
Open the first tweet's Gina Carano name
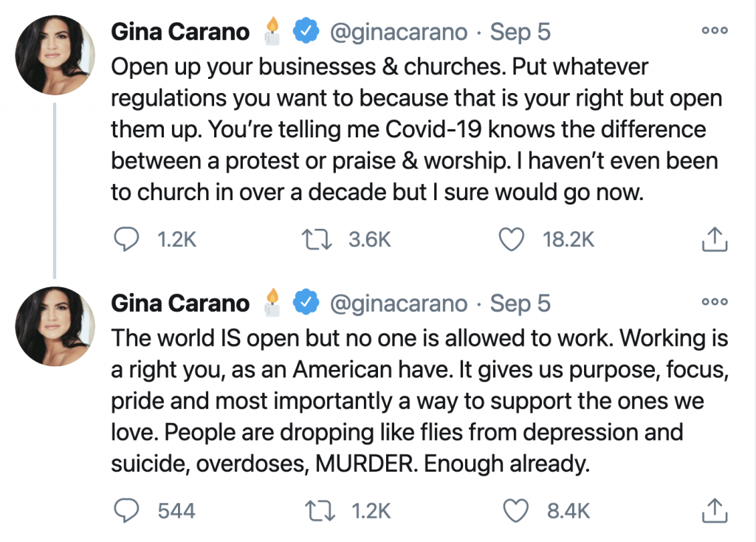point(180,32)
